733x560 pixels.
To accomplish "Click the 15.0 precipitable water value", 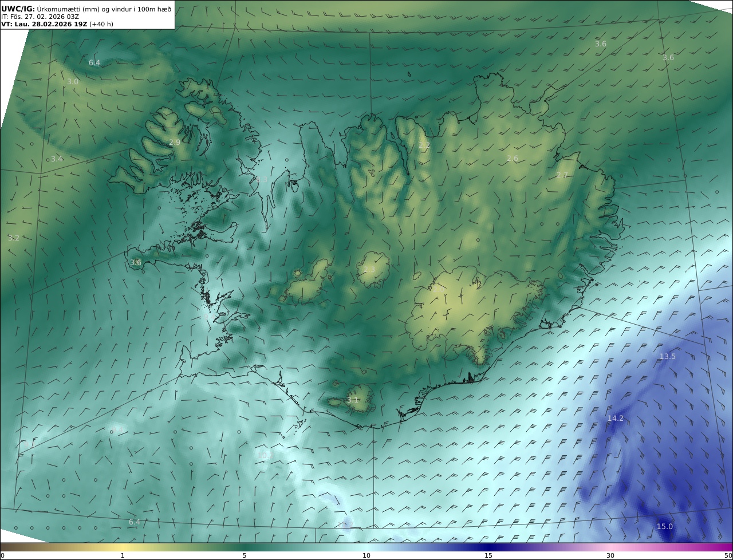I will (x=665, y=527).
